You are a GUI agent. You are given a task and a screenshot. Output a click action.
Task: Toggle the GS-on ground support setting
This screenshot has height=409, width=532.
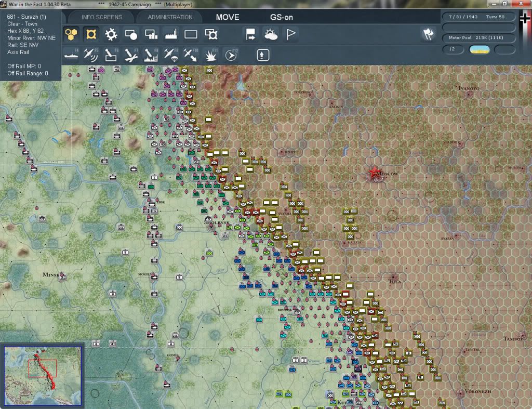pyautogui.click(x=281, y=17)
